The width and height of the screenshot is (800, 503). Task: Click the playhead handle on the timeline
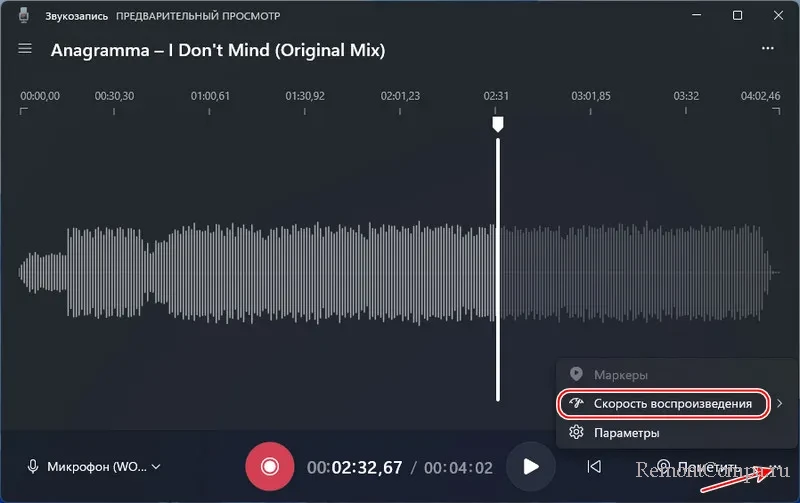click(497, 123)
